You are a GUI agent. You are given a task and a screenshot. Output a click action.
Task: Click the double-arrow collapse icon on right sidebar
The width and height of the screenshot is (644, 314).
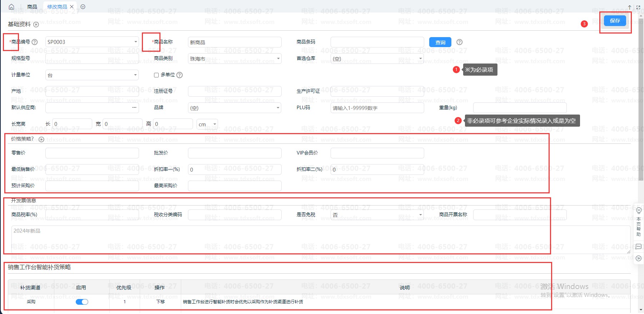point(639,258)
